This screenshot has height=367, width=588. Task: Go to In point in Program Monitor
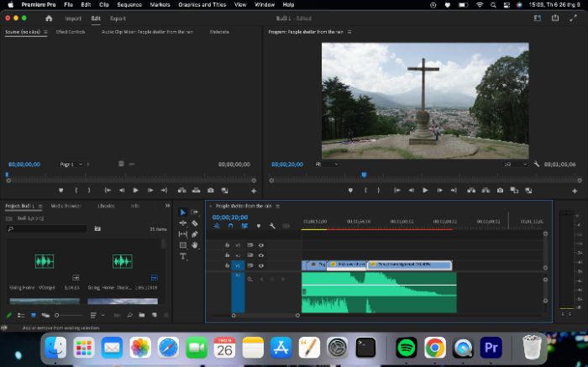click(397, 191)
